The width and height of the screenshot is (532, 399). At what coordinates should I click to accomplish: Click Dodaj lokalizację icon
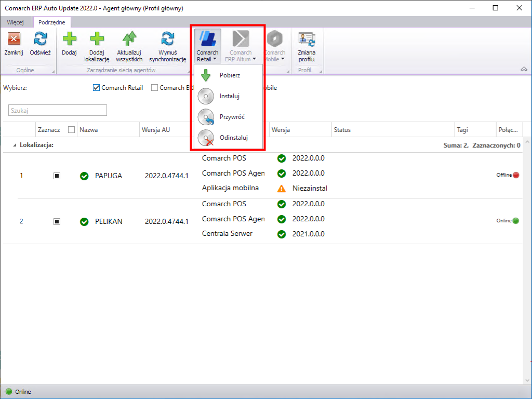click(97, 38)
